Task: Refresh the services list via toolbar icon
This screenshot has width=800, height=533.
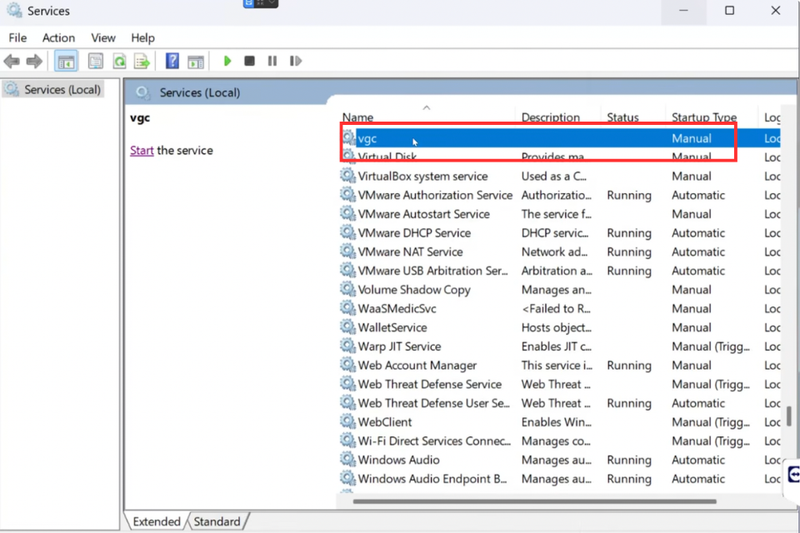Action: point(119,61)
